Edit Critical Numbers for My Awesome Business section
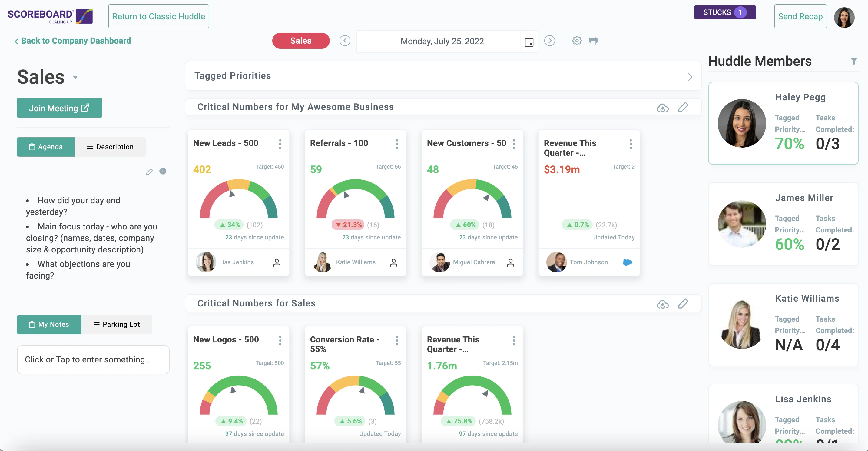 tap(684, 107)
